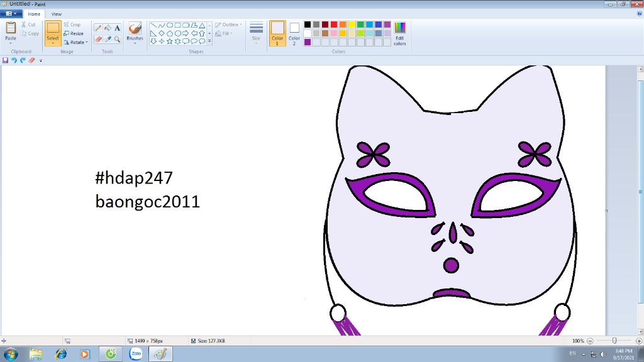Image resolution: width=644 pixels, height=362 pixels.
Task: Open the Windows Start menu
Action: pos(10,354)
